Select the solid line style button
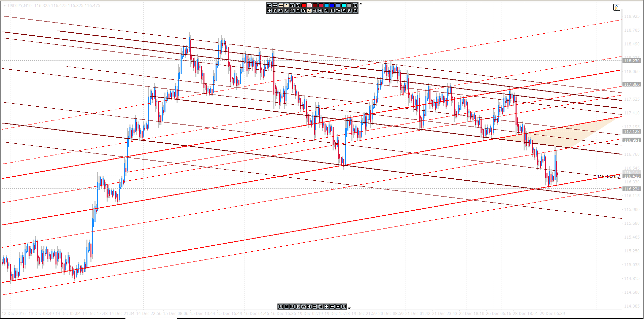This screenshot has height=319, width=644. point(281,5)
